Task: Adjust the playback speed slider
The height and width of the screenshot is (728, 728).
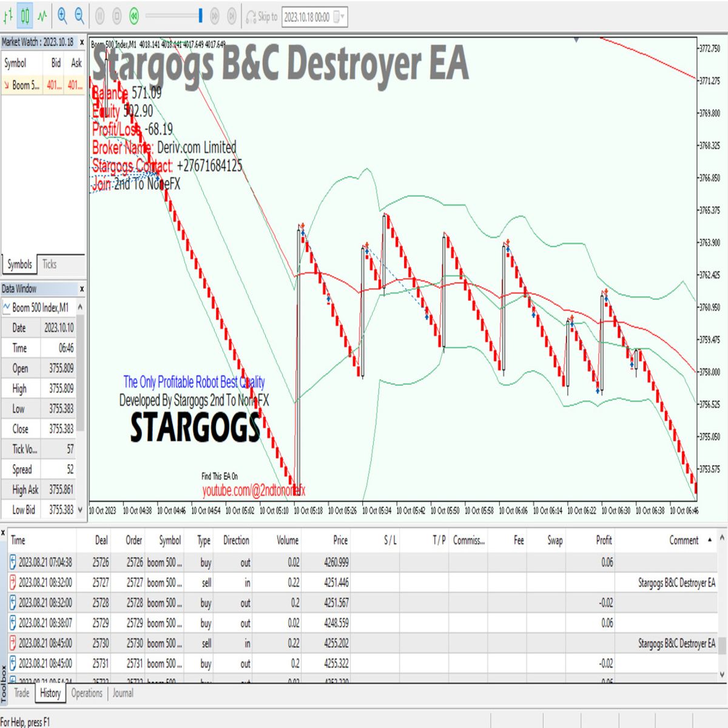Action: [x=200, y=16]
